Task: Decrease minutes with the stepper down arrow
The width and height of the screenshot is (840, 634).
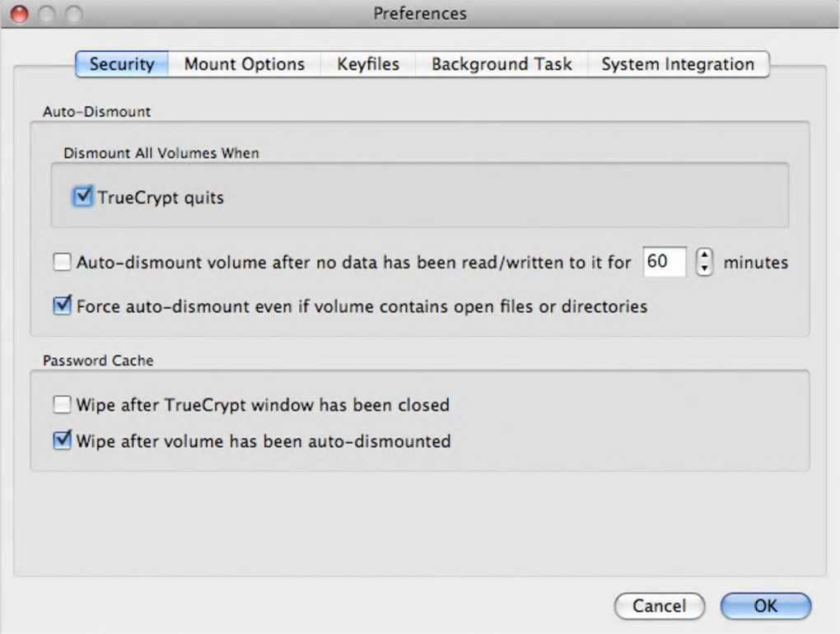Action: (x=704, y=269)
